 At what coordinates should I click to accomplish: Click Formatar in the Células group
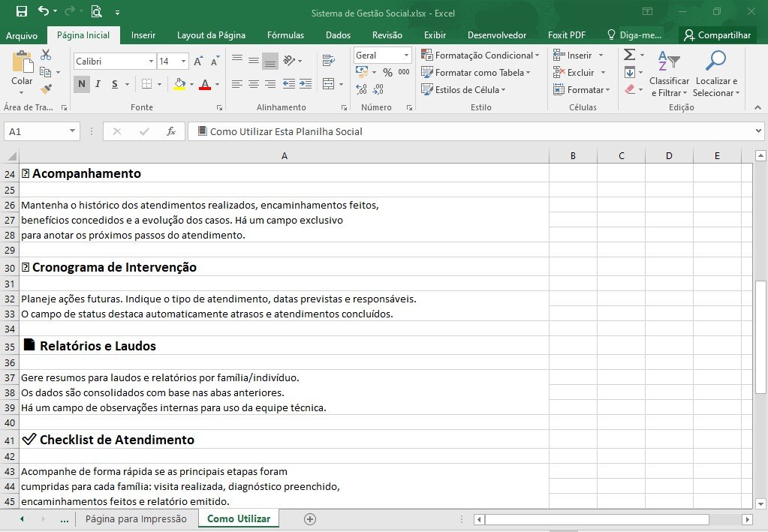(x=581, y=89)
